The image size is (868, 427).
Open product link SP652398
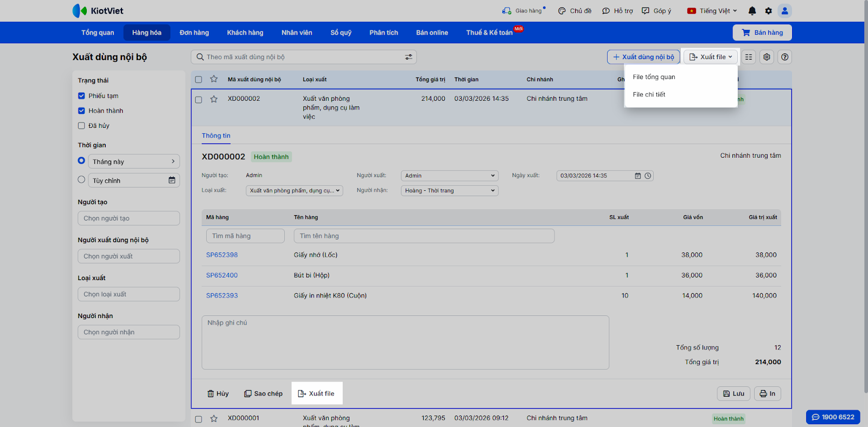222,255
